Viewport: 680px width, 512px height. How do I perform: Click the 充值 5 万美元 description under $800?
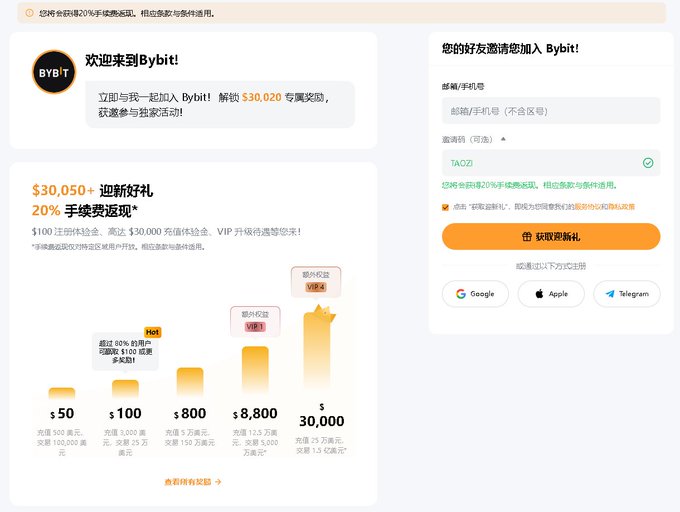pos(190,437)
